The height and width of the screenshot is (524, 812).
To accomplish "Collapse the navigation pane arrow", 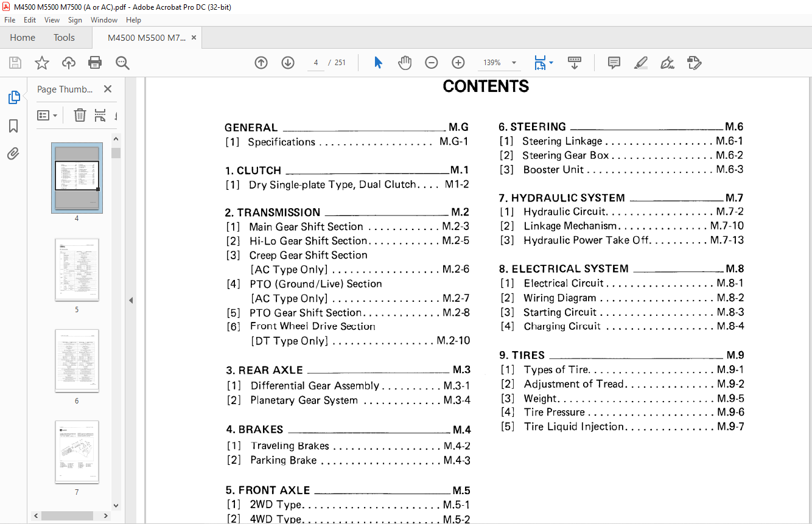I will pyautogui.click(x=131, y=300).
